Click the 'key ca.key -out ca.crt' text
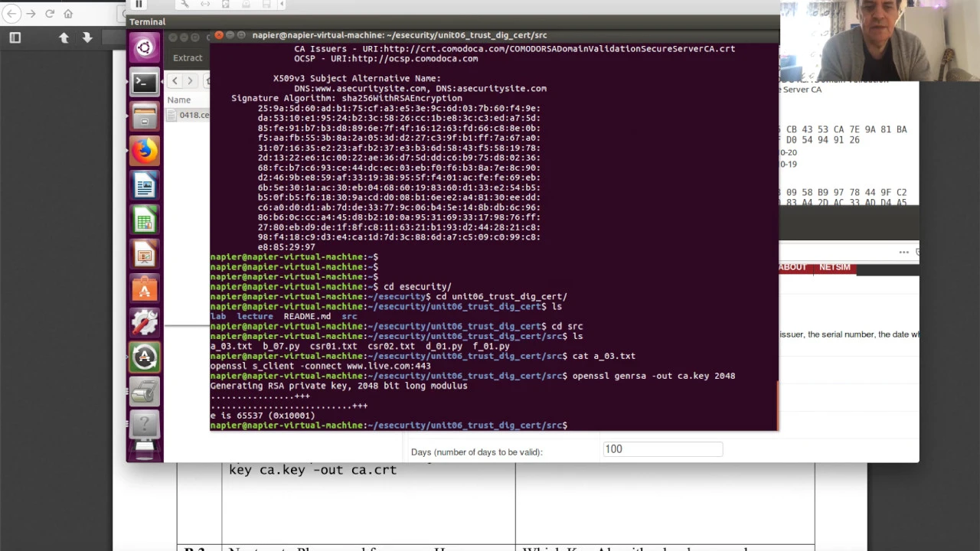This screenshot has width=980, height=551. click(x=312, y=470)
